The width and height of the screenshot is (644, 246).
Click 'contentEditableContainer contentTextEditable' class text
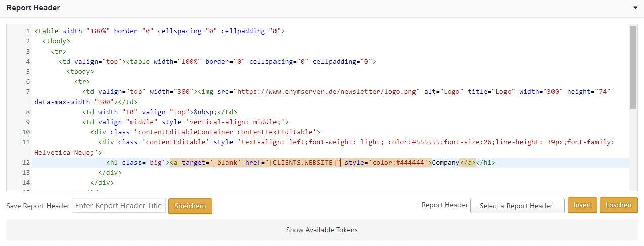tap(227, 132)
